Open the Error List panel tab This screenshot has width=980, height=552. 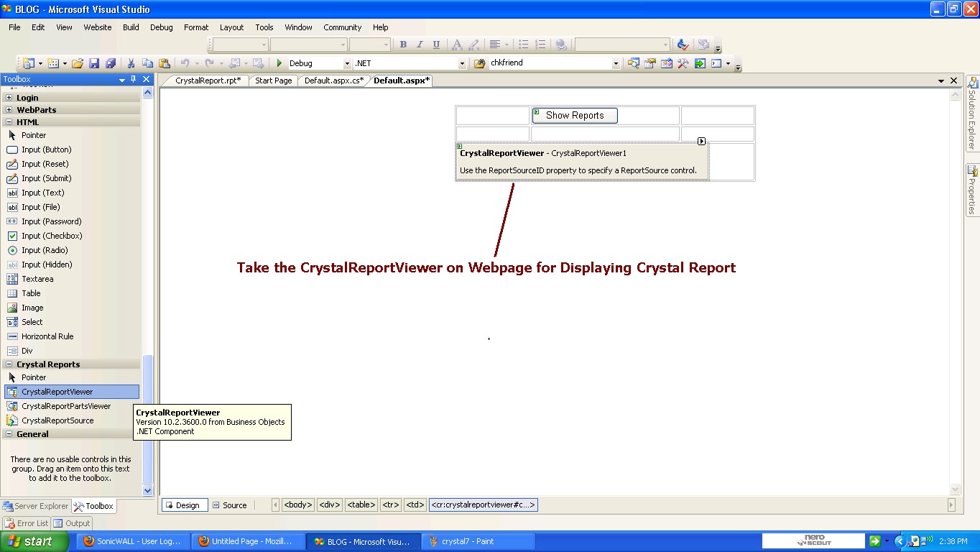click(27, 523)
